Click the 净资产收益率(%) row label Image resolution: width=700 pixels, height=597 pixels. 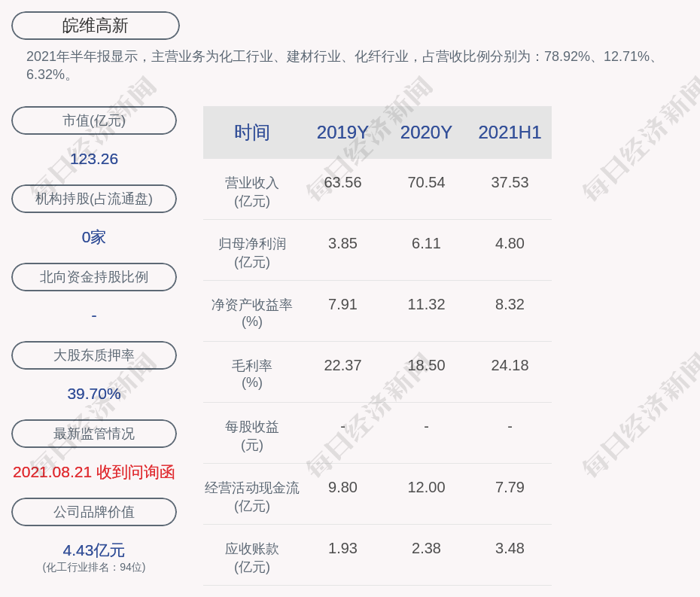click(x=252, y=313)
